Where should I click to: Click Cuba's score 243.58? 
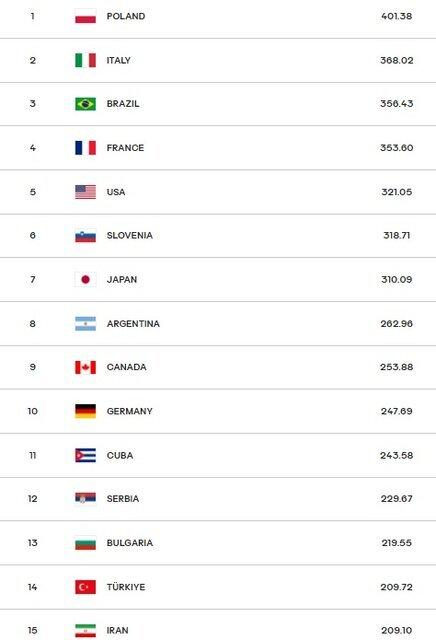point(396,455)
